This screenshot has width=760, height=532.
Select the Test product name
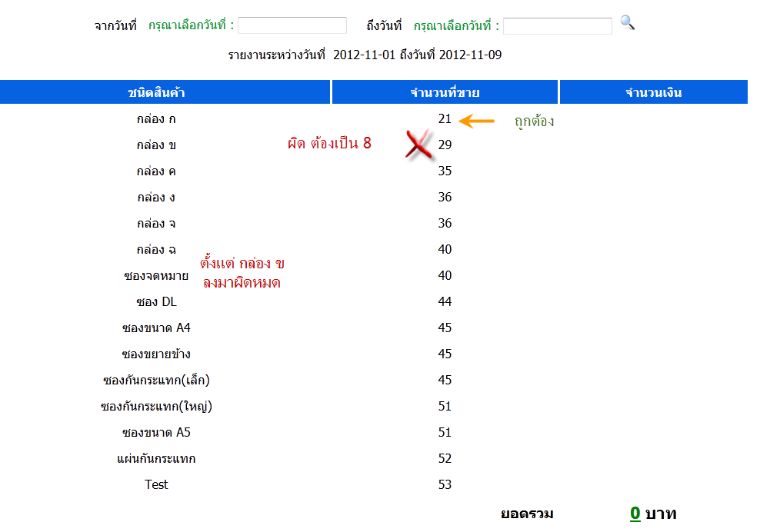(x=156, y=484)
